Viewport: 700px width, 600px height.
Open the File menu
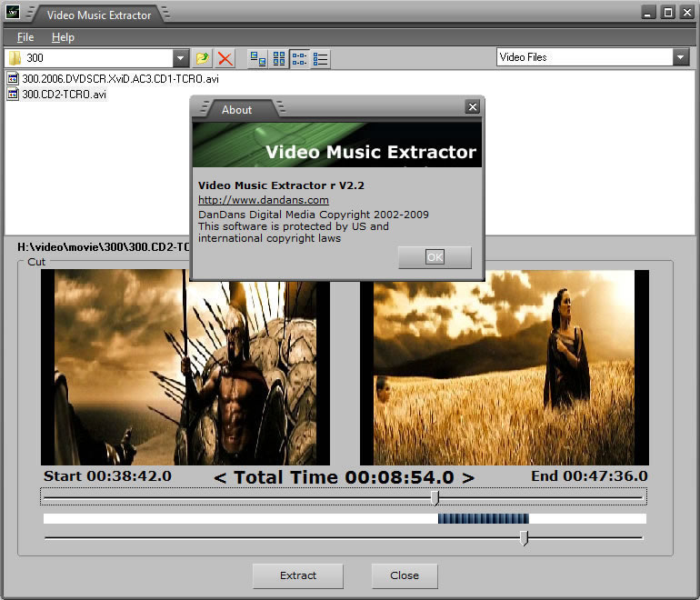pyautogui.click(x=25, y=37)
